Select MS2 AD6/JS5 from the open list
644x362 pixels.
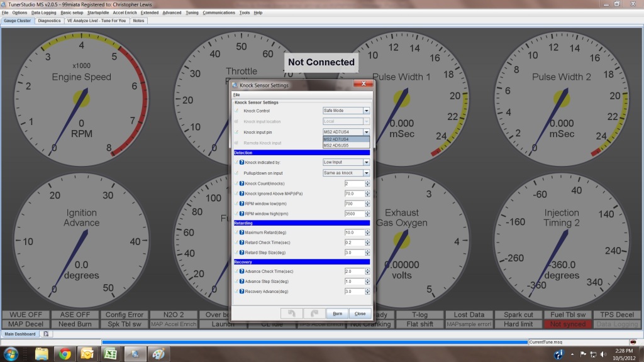click(x=343, y=145)
